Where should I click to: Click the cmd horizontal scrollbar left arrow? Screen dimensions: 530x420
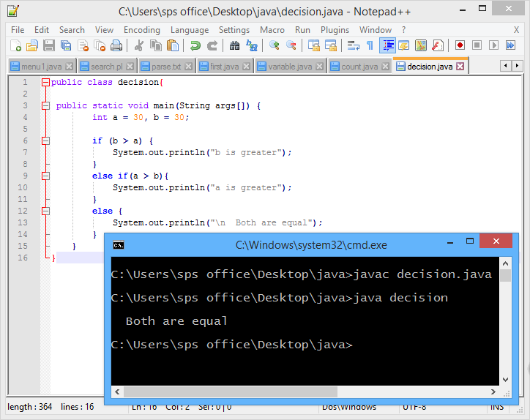(x=117, y=391)
